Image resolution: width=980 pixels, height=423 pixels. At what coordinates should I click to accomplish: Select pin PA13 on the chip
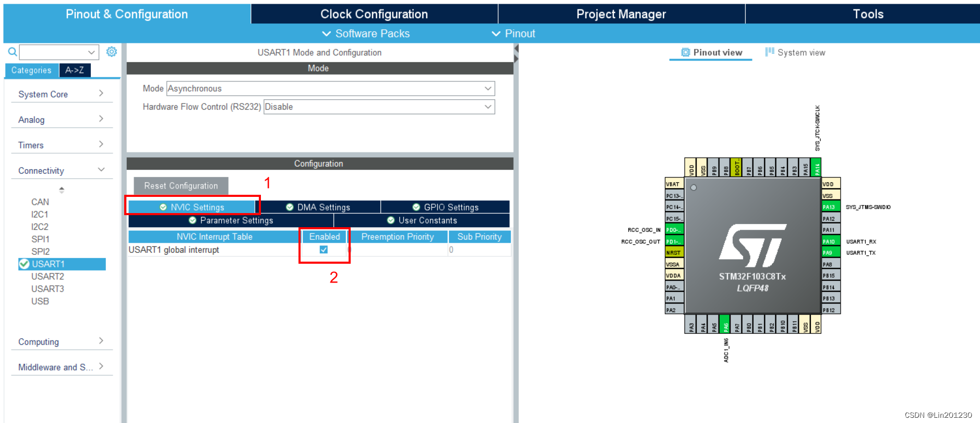tap(831, 207)
